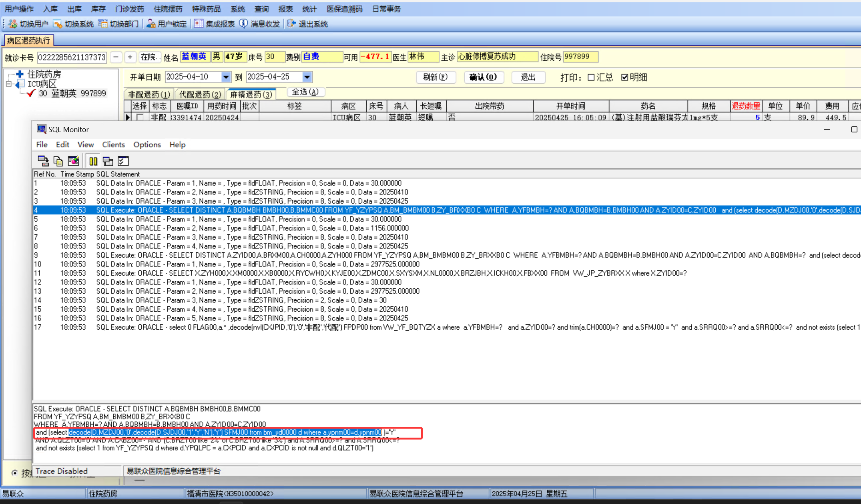
Task: Enable the 汇总 print checkbox
Action: (x=591, y=78)
